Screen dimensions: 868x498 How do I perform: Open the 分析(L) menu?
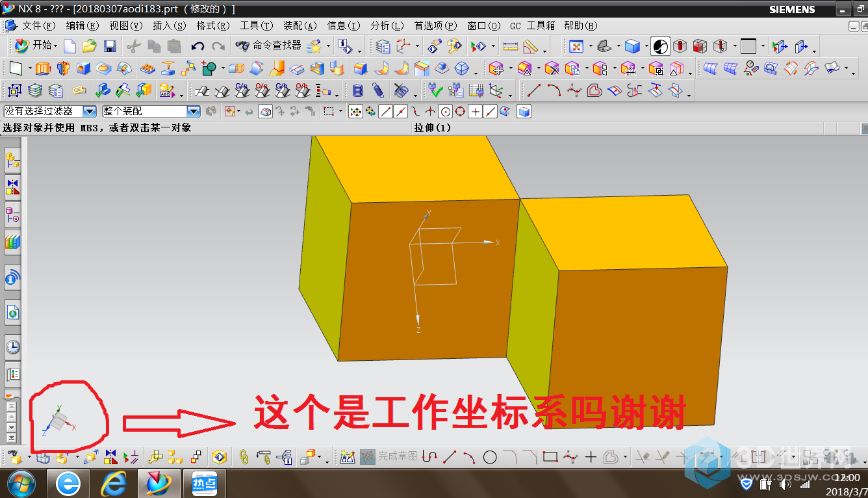pos(387,26)
